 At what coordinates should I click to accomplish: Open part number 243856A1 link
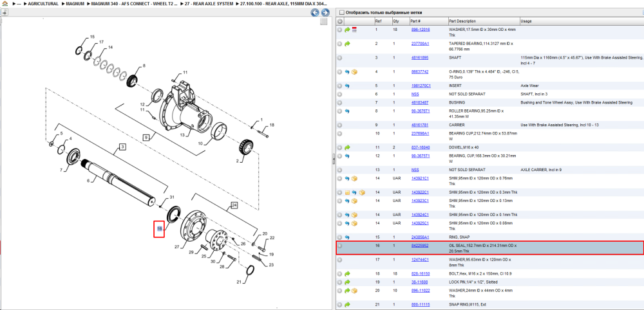tap(420, 237)
